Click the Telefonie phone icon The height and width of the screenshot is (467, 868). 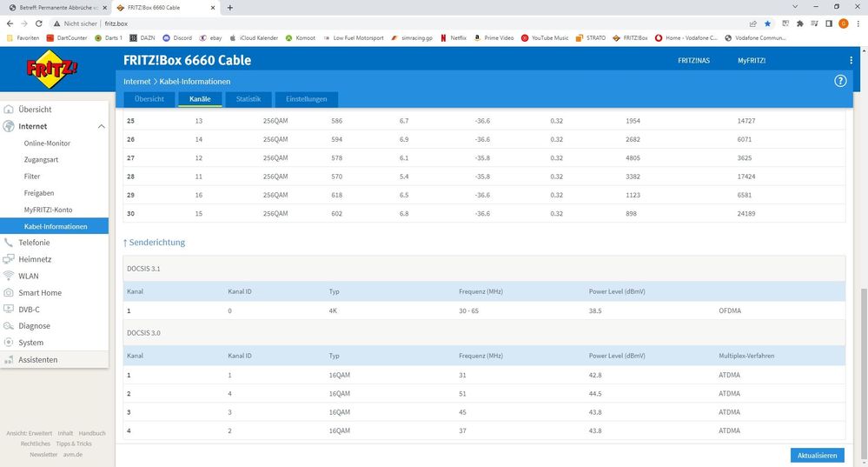tap(9, 243)
